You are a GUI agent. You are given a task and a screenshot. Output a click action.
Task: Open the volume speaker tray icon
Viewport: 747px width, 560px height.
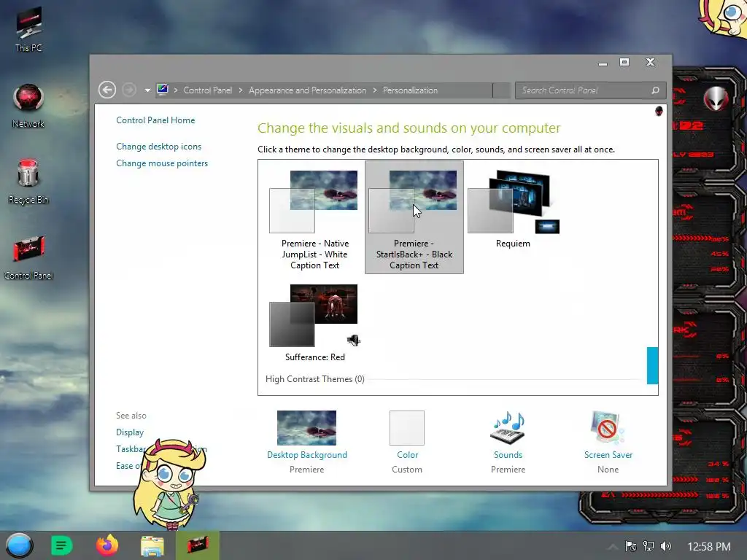click(x=666, y=546)
